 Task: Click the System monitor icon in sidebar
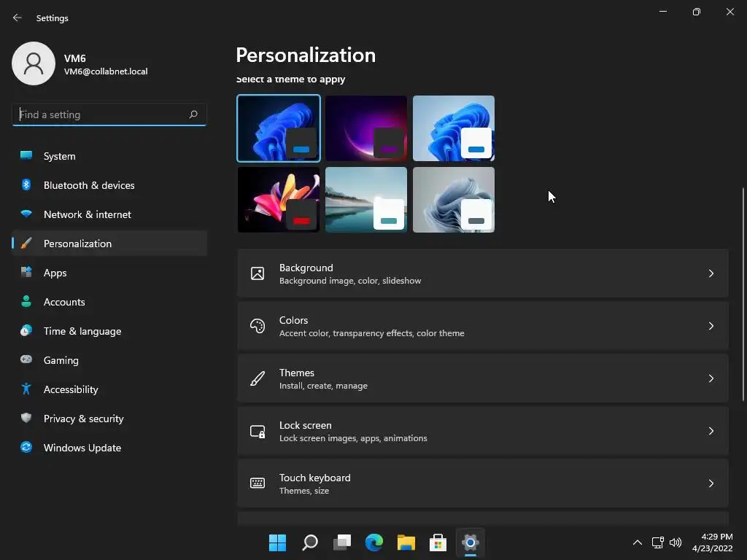pyautogui.click(x=26, y=155)
